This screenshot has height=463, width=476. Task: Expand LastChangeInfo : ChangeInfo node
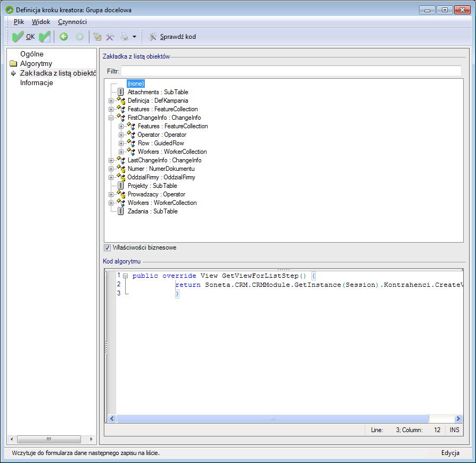[x=111, y=160]
